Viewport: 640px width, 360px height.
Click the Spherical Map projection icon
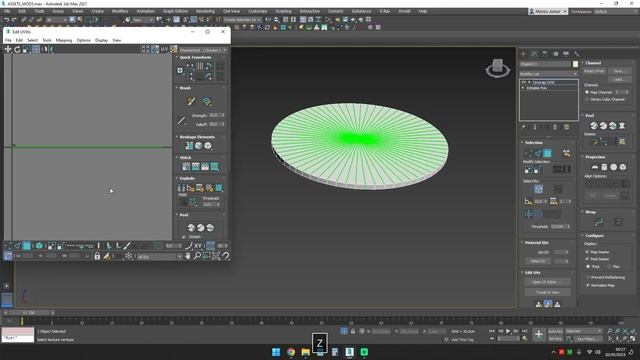click(x=613, y=167)
